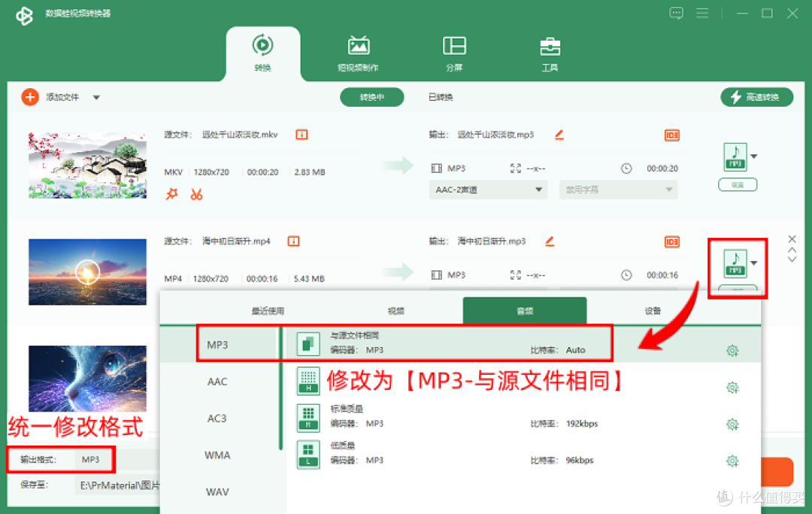
Task: Open the 转换 (convert) tab
Action: click(262, 53)
